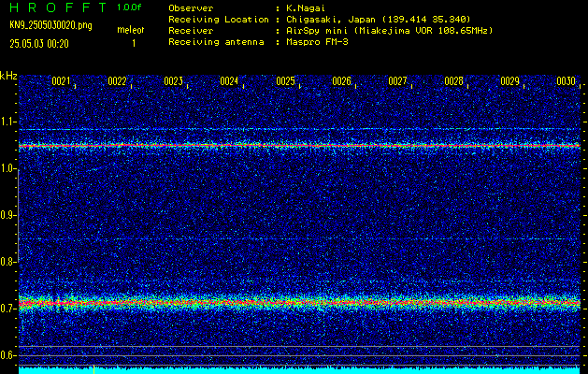Click the meteor count value 1

click(x=134, y=44)
